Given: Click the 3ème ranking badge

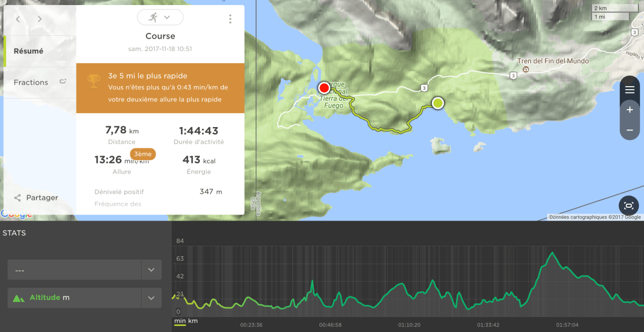Looking at the screenshot, I should (143, 153).
